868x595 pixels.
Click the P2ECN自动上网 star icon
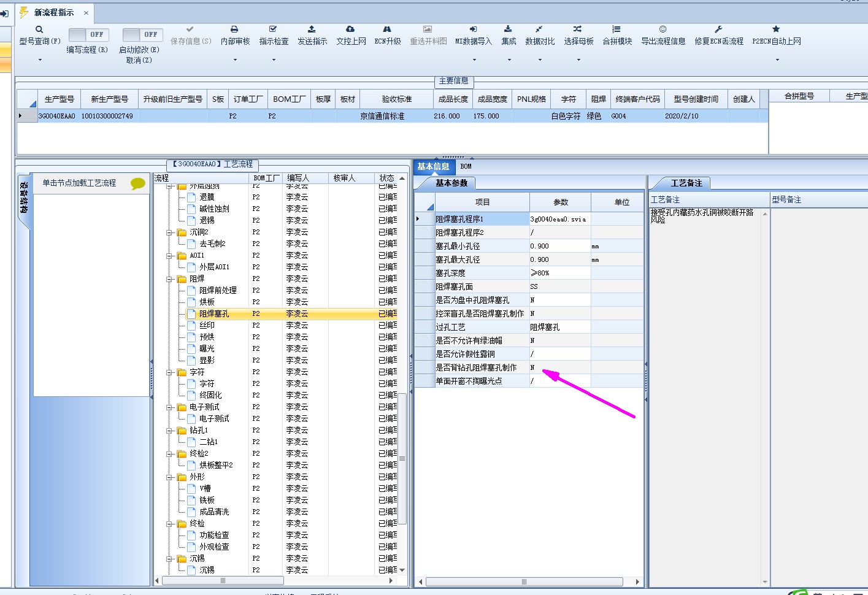pos(776,29)
